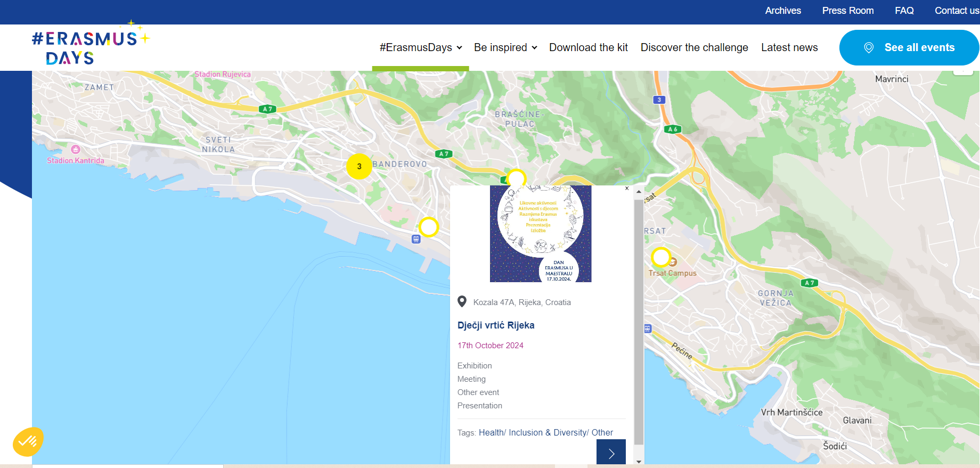The width and height of the screenshot is (980, 468).
Task: Click the Stadion Kantrida map pin
Action: coord(76,150)
